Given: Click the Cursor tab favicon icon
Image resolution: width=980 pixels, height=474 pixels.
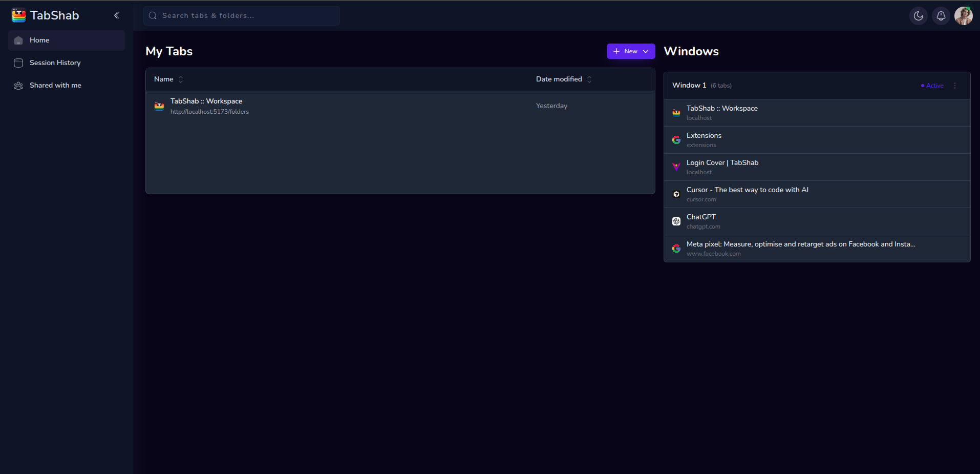Looking at the screenshot, I should tap(676, 194).
